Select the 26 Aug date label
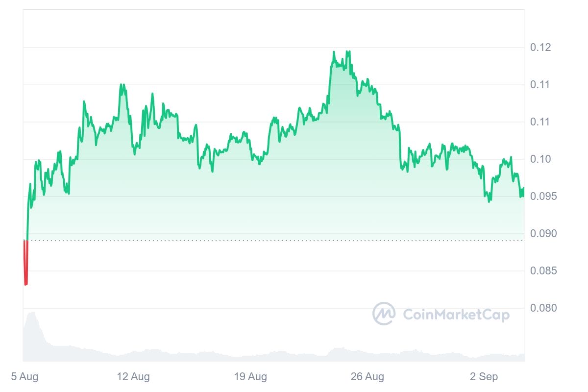The width and height of the screenshot is (588, 392). (367, 377)
